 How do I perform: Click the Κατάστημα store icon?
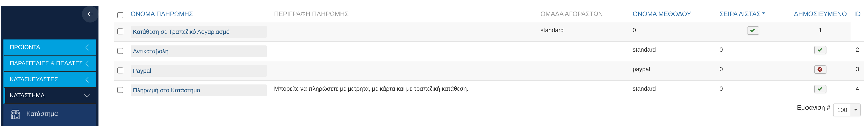click(16, 114)
